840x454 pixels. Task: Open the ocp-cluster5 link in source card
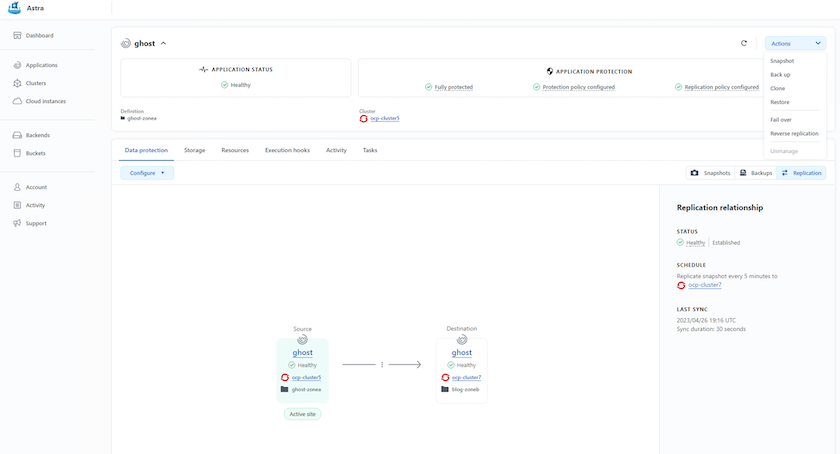pos(306,377)
